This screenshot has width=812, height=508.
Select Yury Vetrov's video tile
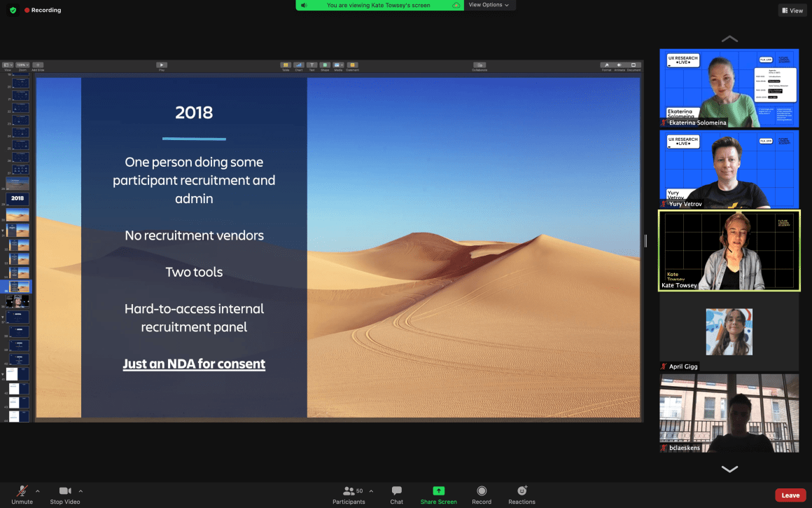pos(729,170)
